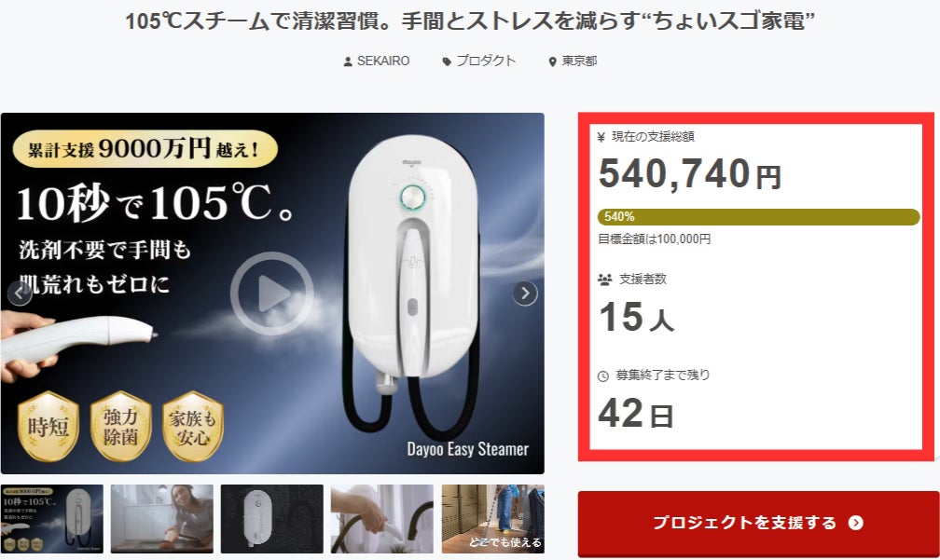Click the map pin icon beside 東京都

pyautogui.click(x=553, y=61)
